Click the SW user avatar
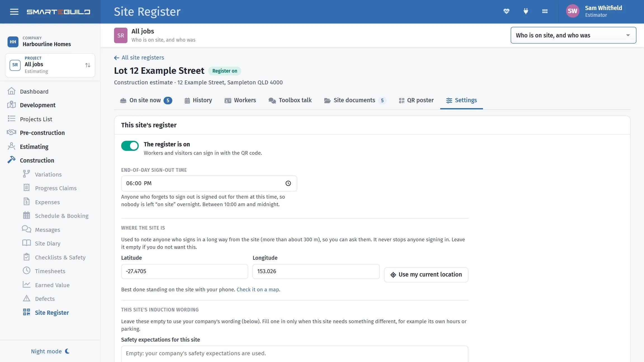644x362 pixels. tap(572, 11)
